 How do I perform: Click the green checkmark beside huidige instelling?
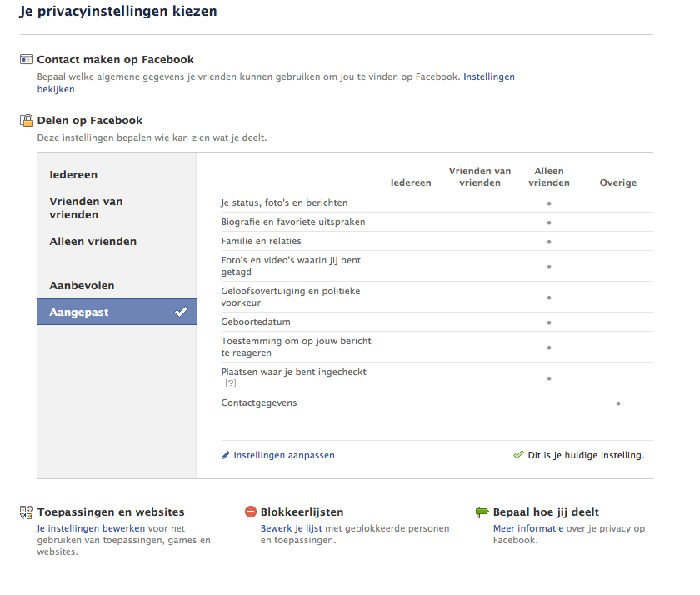[518, 455]
